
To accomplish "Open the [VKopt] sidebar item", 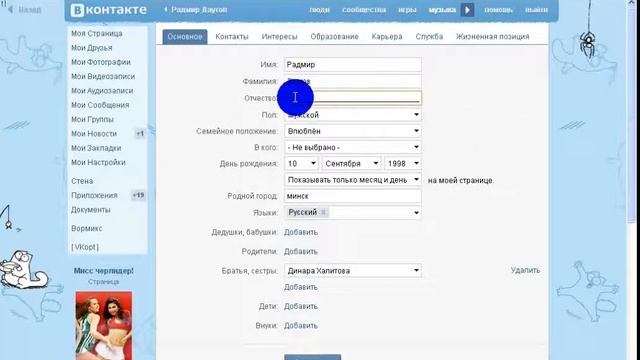I will coord(85,247).
